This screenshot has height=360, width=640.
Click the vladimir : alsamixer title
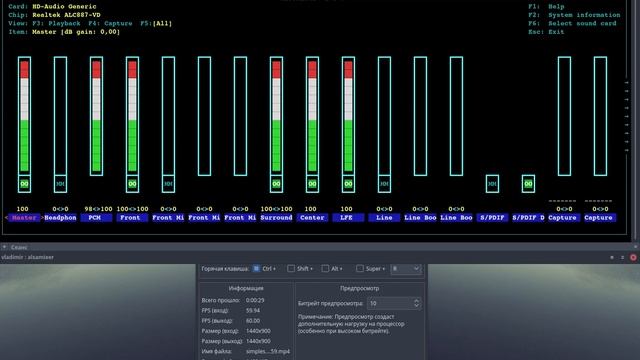coord(27,257)
